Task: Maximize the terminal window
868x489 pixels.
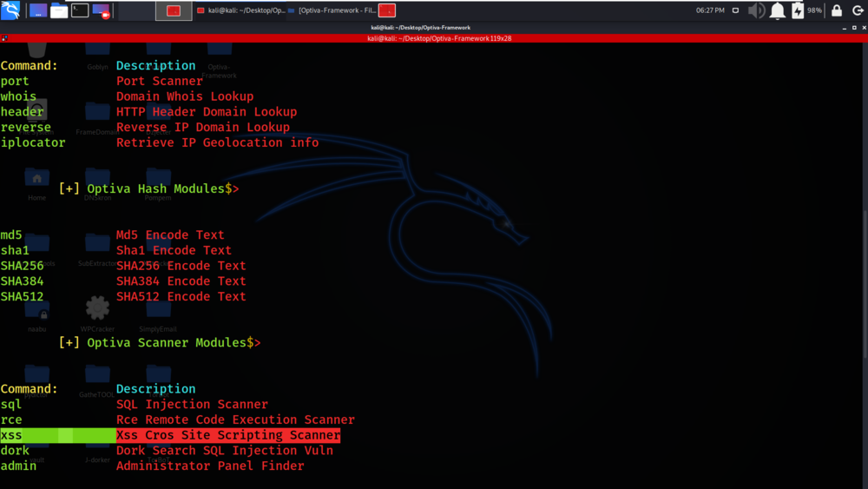Action: click(854, 28)
